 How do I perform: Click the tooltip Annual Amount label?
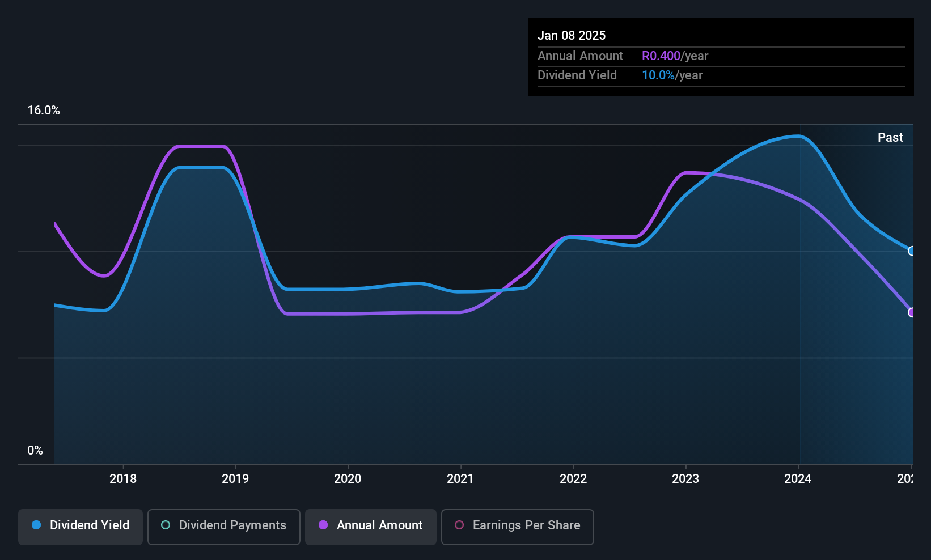(580, 56)
